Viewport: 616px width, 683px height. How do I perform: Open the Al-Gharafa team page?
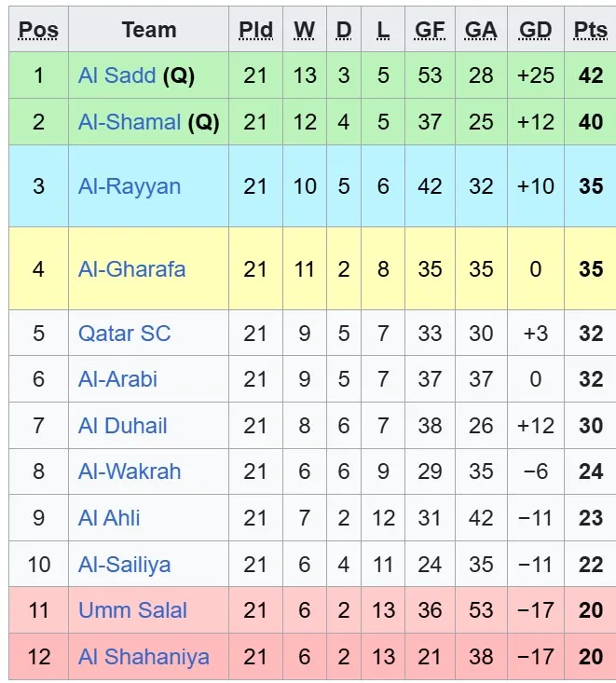point(131,269)
